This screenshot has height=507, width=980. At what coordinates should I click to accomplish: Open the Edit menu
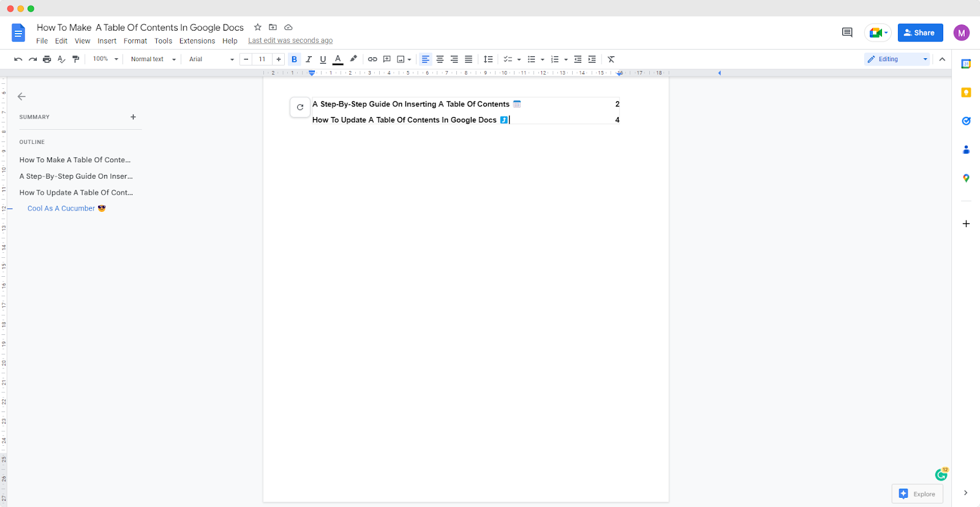61,41
